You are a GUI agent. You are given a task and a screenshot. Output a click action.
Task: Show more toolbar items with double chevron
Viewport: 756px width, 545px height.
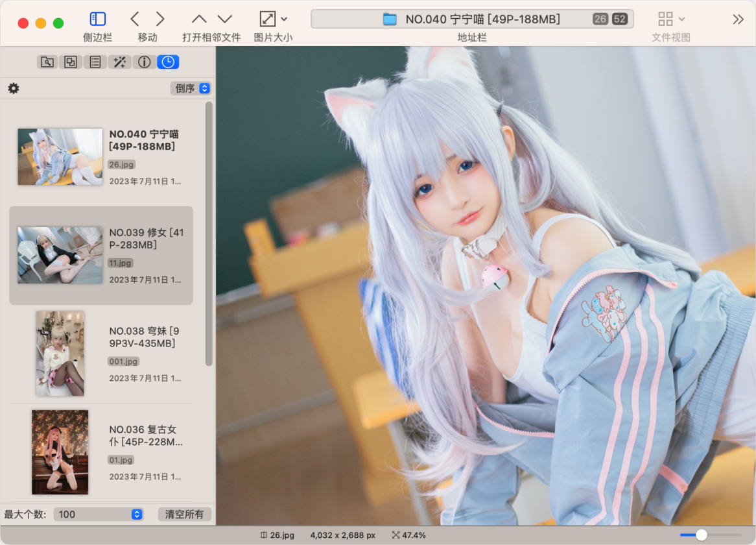(738, 19)
